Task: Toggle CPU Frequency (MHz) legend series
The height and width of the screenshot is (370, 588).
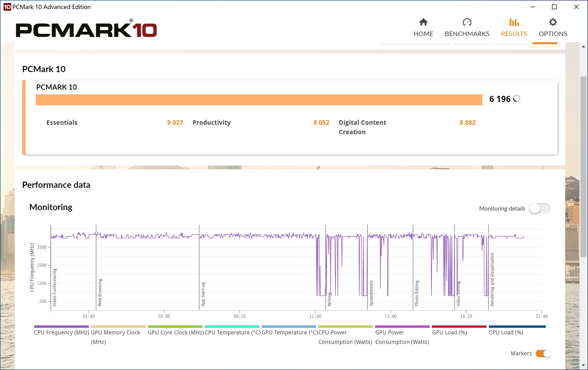Action: click(61, 332)
